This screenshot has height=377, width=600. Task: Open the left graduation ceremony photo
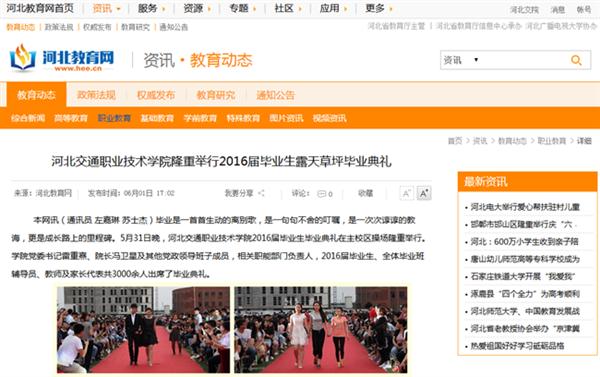tap(143, 330)
